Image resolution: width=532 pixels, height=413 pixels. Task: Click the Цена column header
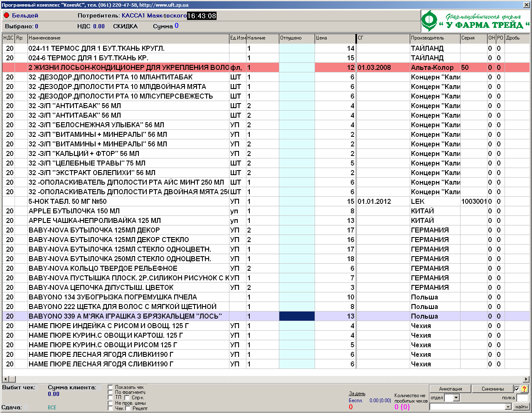tap(335, 38)
